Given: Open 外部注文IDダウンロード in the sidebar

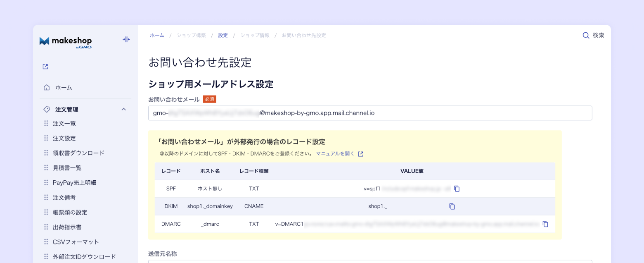Looking at the screenshot, I should coord(84,256).
